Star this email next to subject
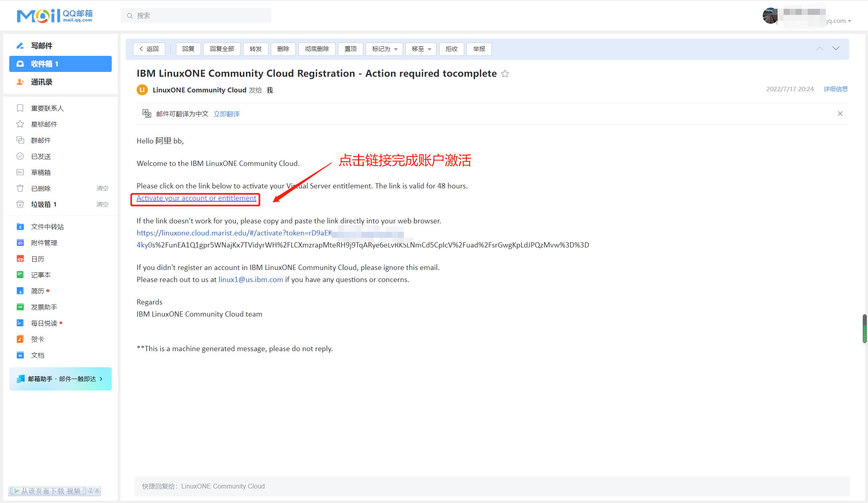868x503 pixels. [505, 74]
